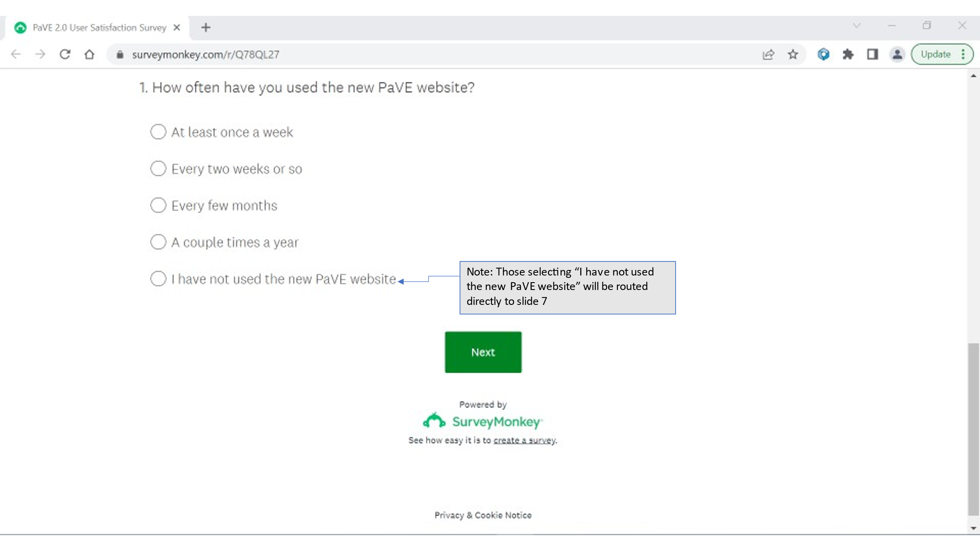The image size is (980, 551).
Task: Open the extensions puzzle icon
Action: (x=848, y=54)
